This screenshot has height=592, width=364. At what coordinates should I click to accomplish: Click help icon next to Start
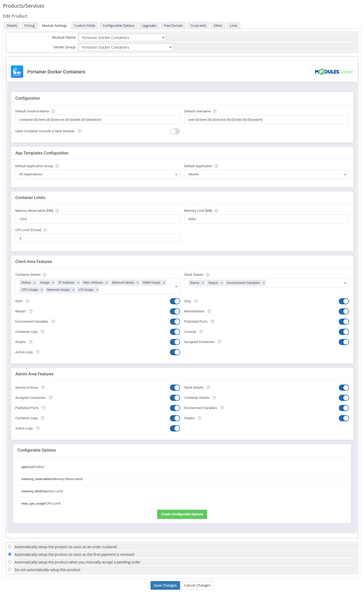28,301
